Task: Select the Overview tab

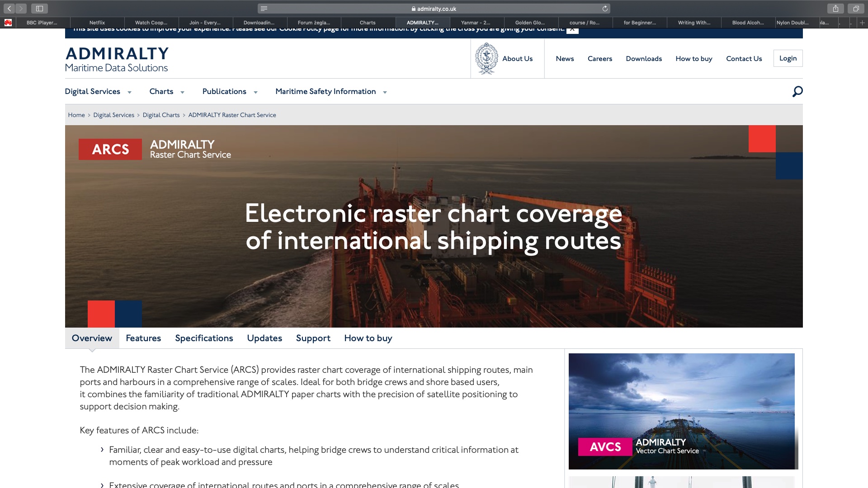Action: click(92, 338)
